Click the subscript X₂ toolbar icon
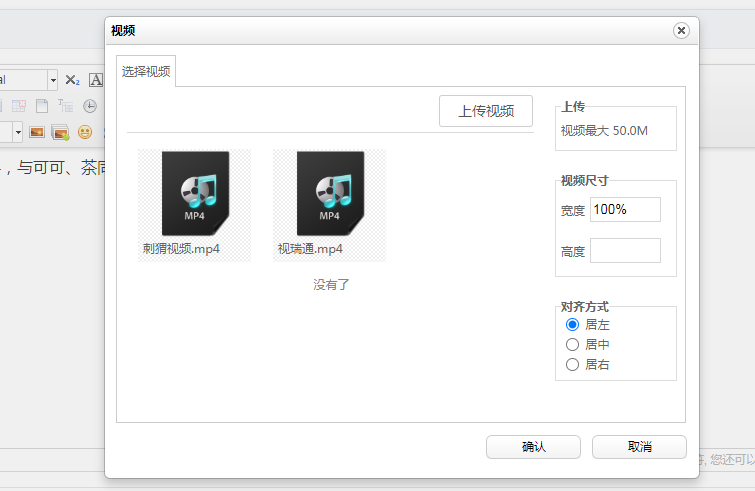755x491 pixels. [x=72, y=80]
